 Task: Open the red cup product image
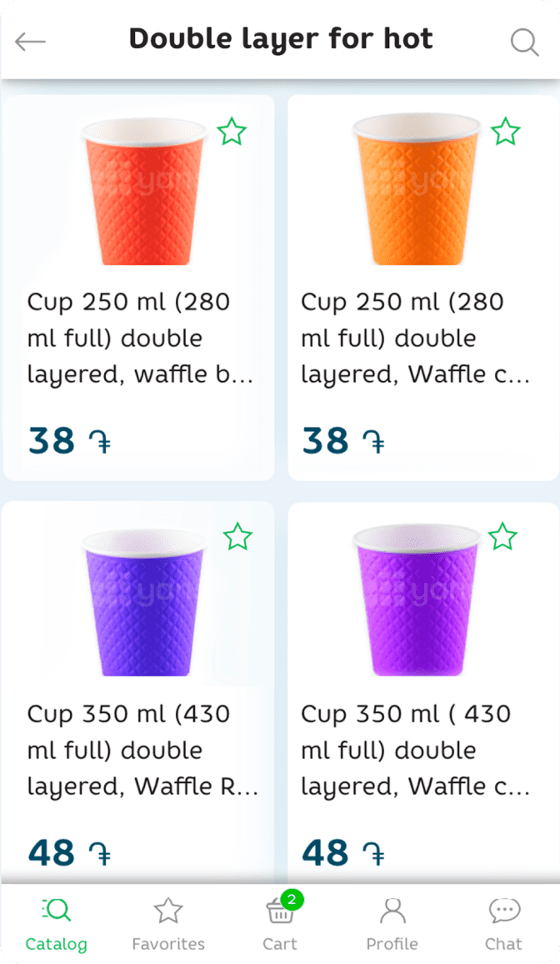[x=144, y=192]
